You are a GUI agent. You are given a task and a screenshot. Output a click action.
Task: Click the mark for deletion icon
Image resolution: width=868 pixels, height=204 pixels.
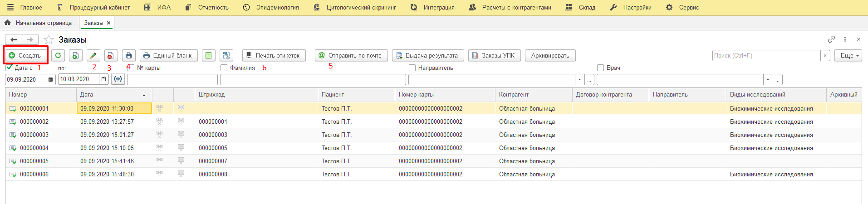pyautogui.click(x=111, y=55)
